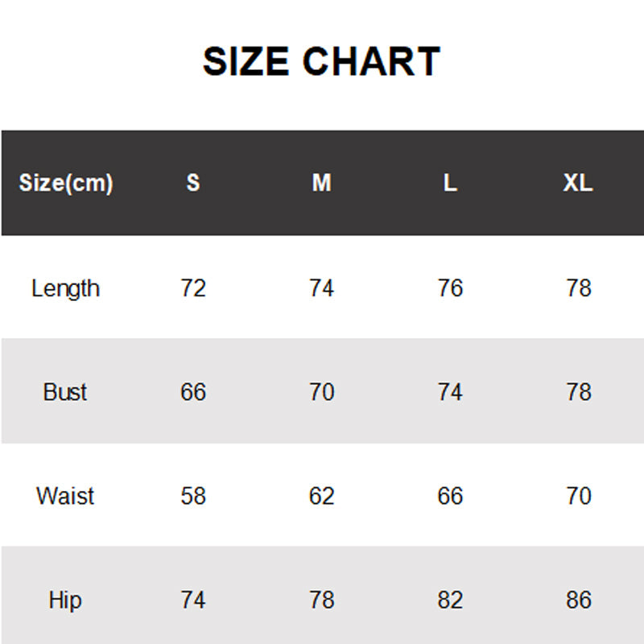644x644 pixels.
Task: Click Length value 76 for size L
Action: 450,288
